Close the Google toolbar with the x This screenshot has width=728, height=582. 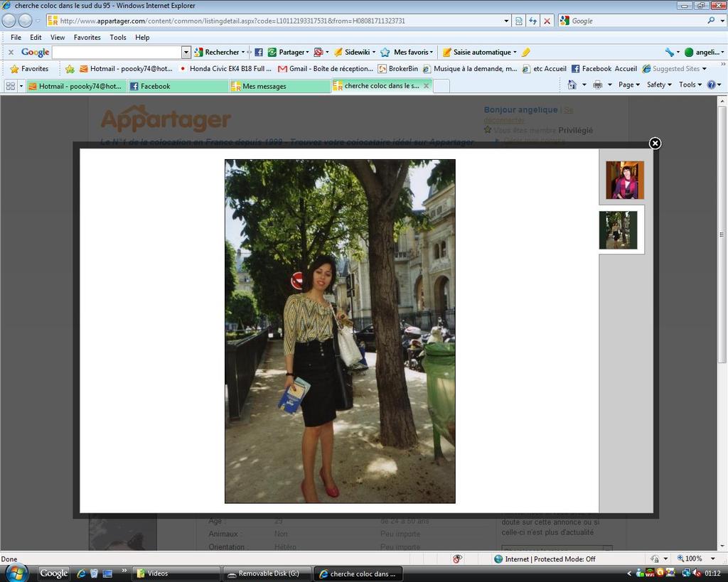pos(11,53)
